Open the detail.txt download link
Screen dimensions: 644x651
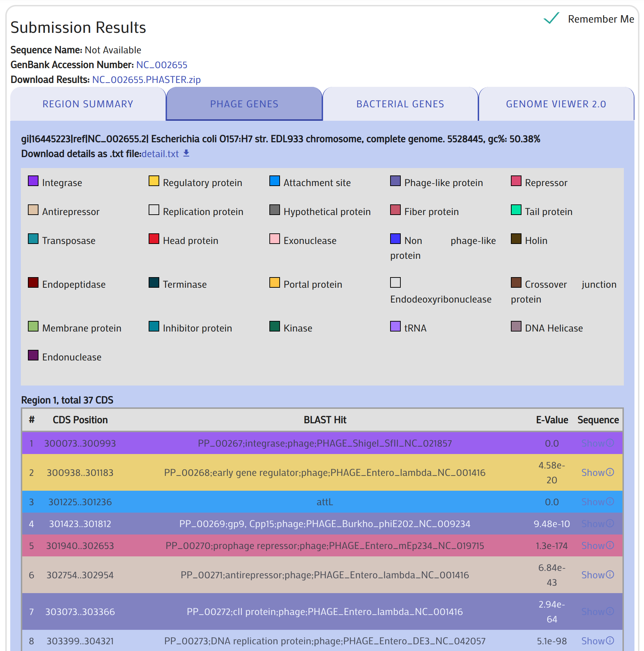pyautogui.click(x=160, y=154)
